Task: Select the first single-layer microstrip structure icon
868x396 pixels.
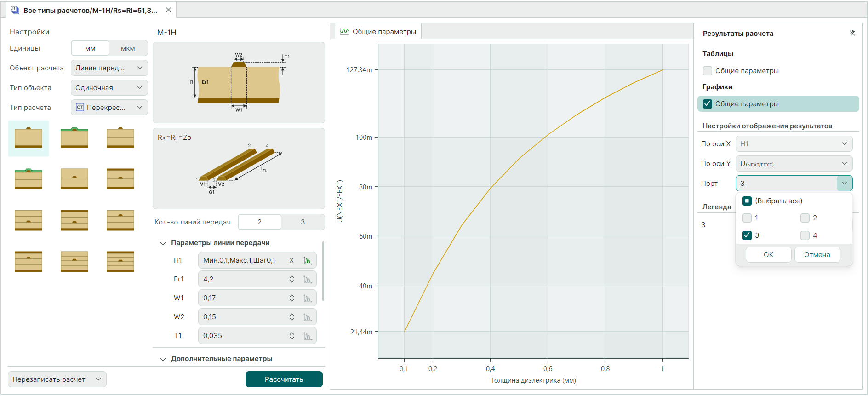Action: [29, 138]
